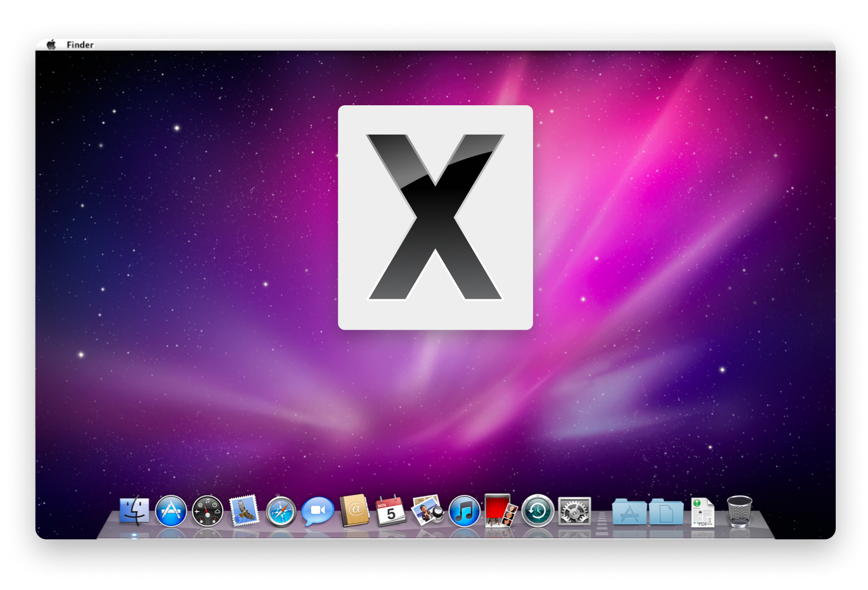Image resolution: width=868 pixels, height=590 pixels.
Task: Launch the App Store dock icon
Action: pos(171,511)
